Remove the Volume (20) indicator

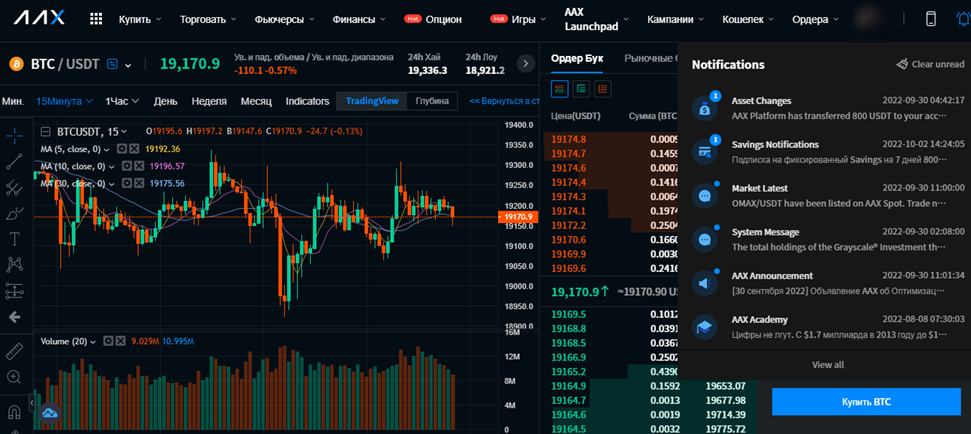(120, 341)
